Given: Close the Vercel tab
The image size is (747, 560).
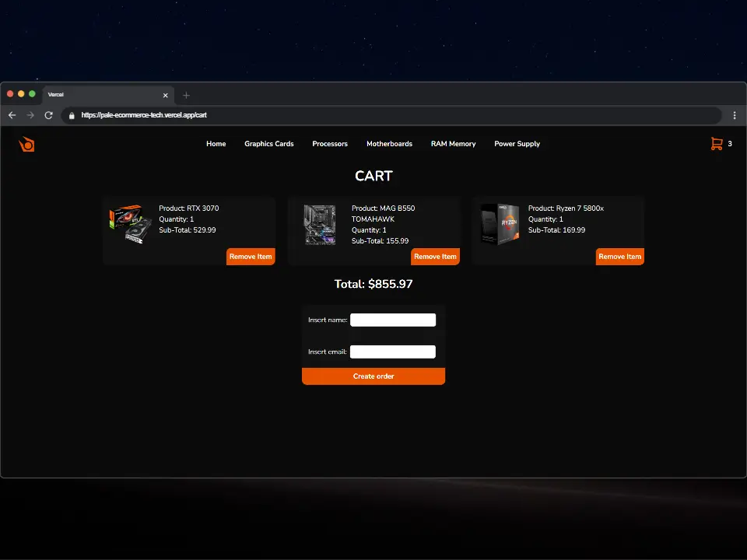Looking at the screenshot, I should 165,95.
